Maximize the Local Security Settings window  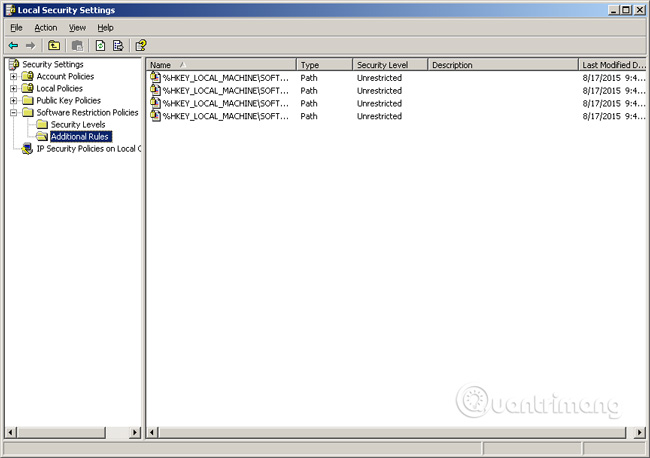point(626,10)
